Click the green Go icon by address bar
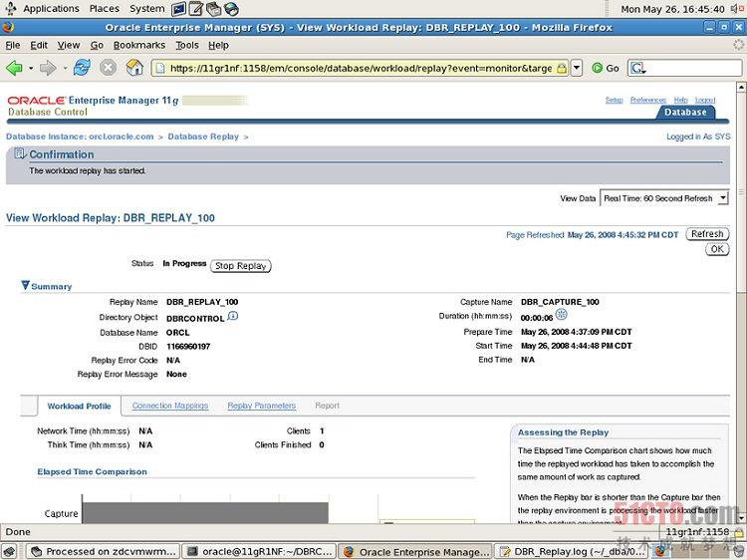Screen dimensions: 747x560 click(x=598, y=68)
